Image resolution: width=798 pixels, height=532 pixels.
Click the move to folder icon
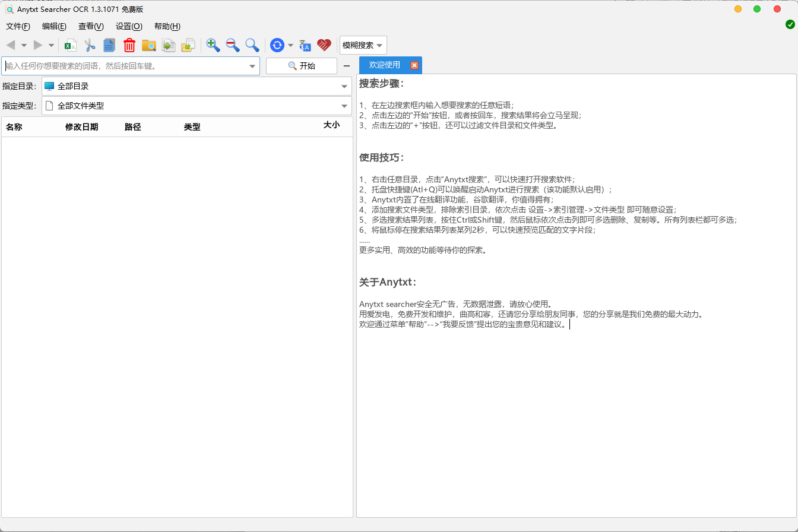tap(188, 45)
